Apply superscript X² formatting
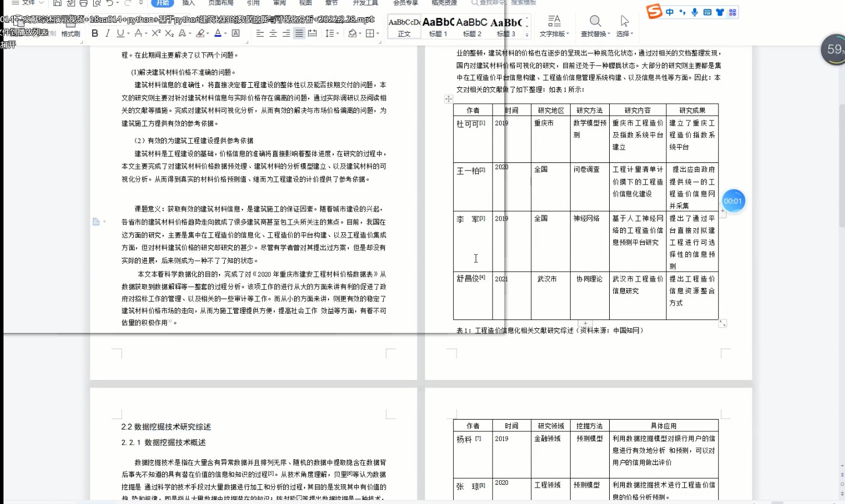The height and width of the screenshot is (504, 845). coord(156,33)
